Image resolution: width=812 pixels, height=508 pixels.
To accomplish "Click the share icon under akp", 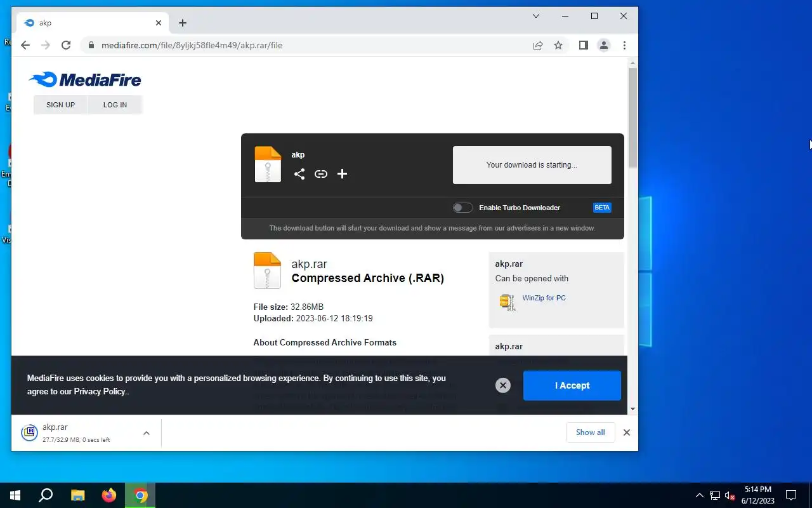I will 299,174.
